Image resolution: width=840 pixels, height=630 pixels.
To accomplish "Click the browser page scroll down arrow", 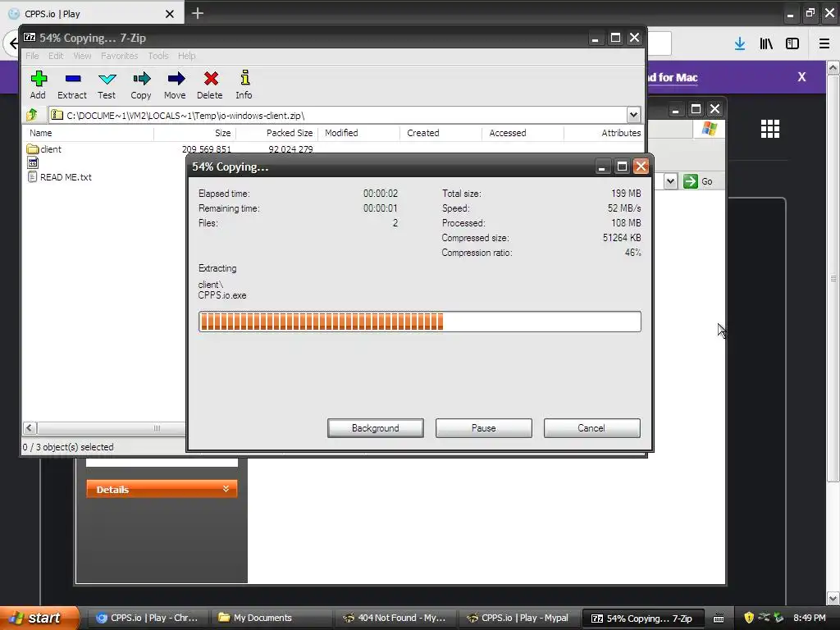I will pos(833,598).
